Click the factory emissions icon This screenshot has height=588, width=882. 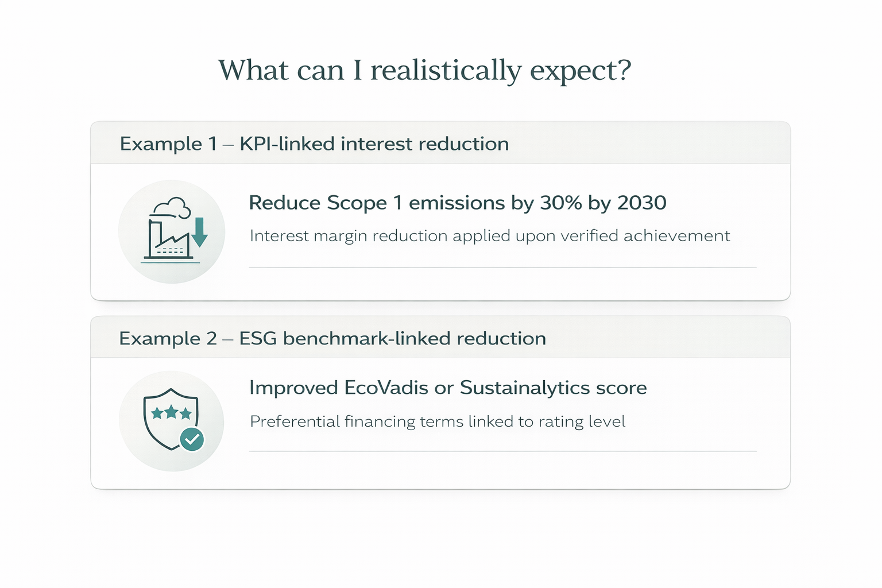171,231
